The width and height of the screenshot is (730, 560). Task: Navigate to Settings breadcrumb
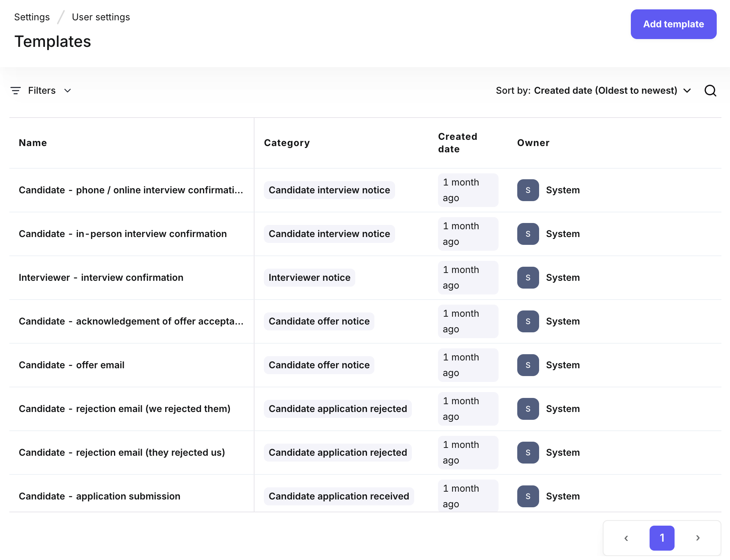tap(32, 17)
